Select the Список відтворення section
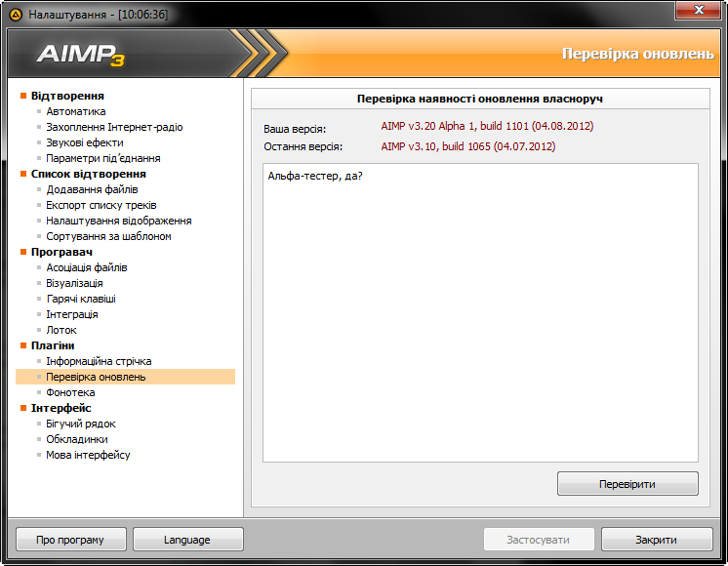The width and height of the screenshot is (728, 566). coord(88,174)
